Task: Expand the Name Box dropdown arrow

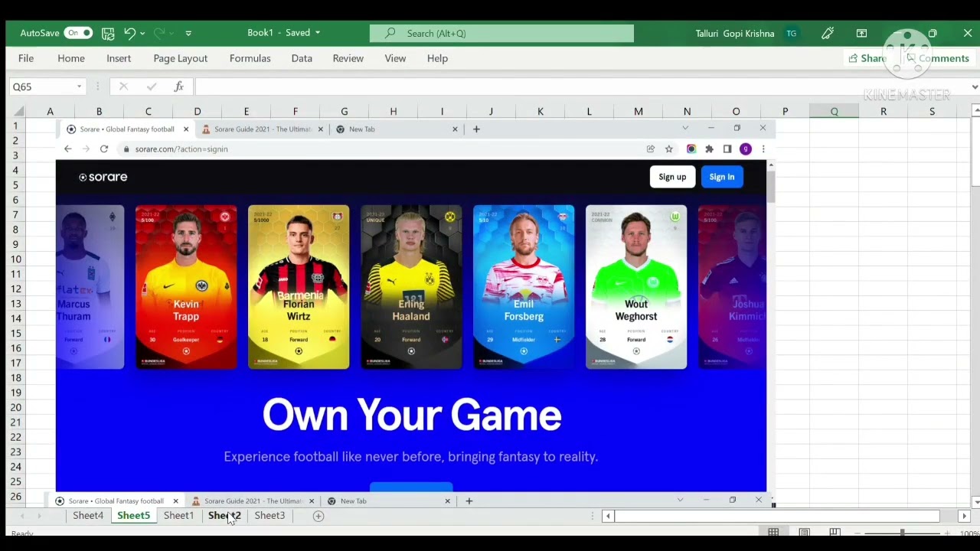Action: coord(79,86)
